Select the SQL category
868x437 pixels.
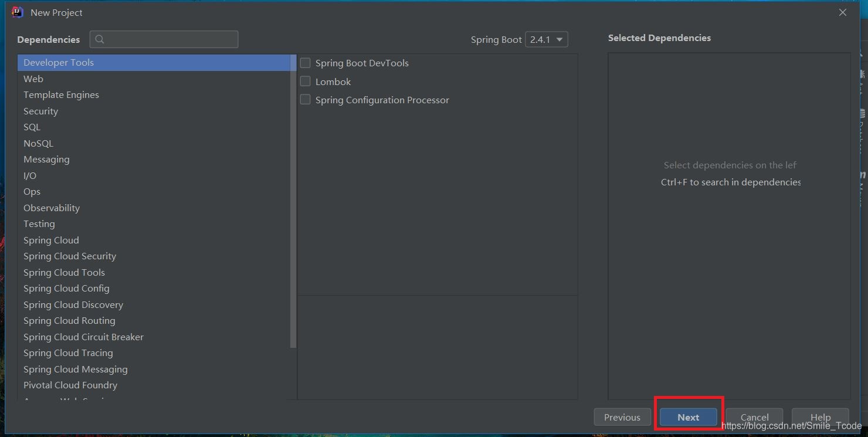(154, 127)
